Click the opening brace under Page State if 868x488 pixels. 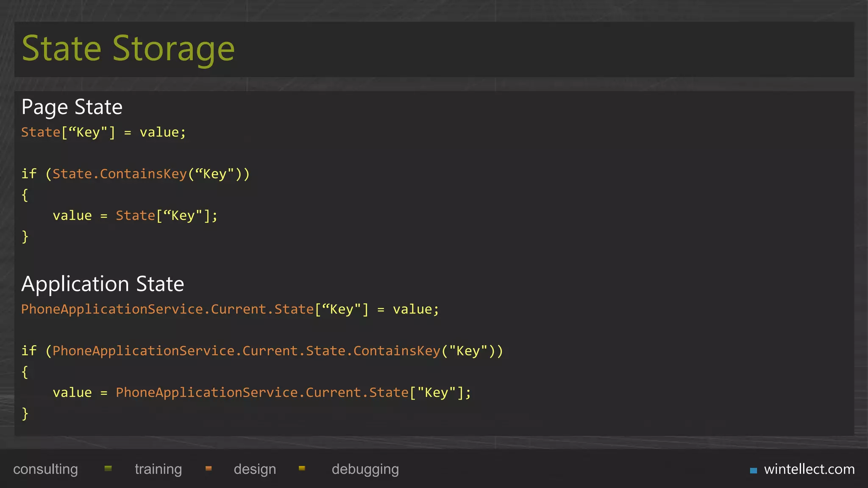click(x=25, y=195)
